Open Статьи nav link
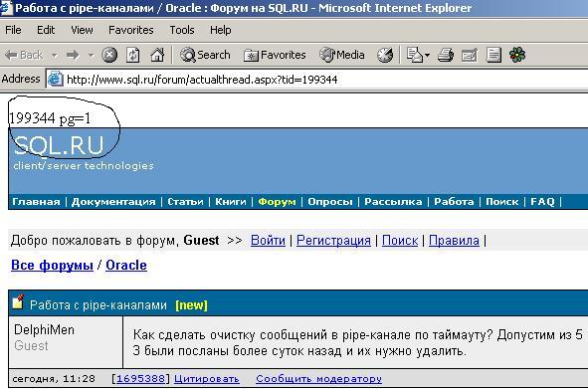Screen dimensions: 588x389 pyautogui.click(x=185, y=202)
